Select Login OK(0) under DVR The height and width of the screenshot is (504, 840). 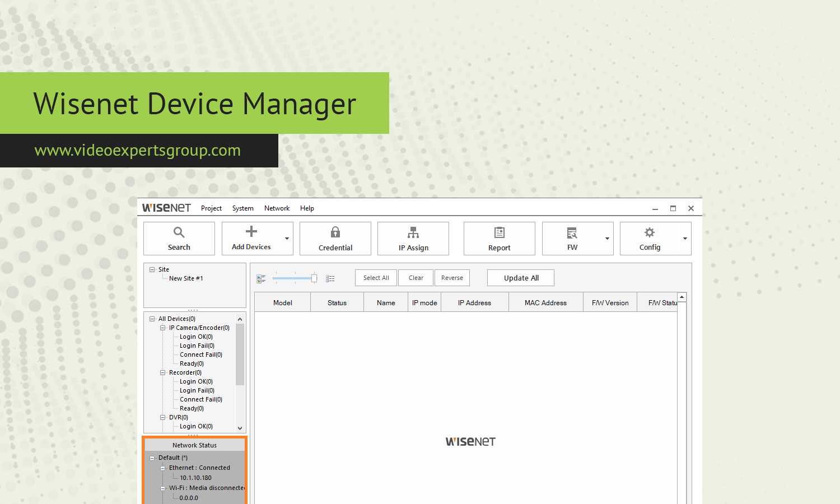(x=196, y=426)
